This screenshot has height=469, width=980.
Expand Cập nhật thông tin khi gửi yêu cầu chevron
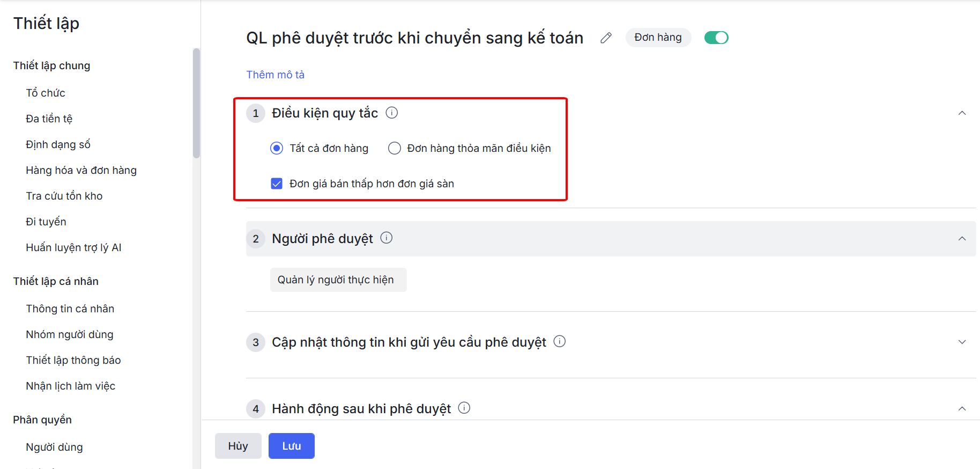pyautogui.click(x=962, y=342)
